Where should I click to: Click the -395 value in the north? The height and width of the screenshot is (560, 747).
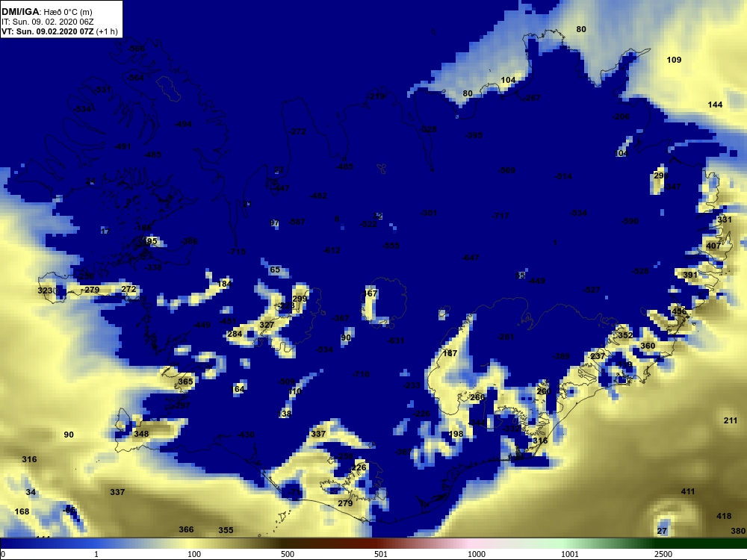point(473,135)
